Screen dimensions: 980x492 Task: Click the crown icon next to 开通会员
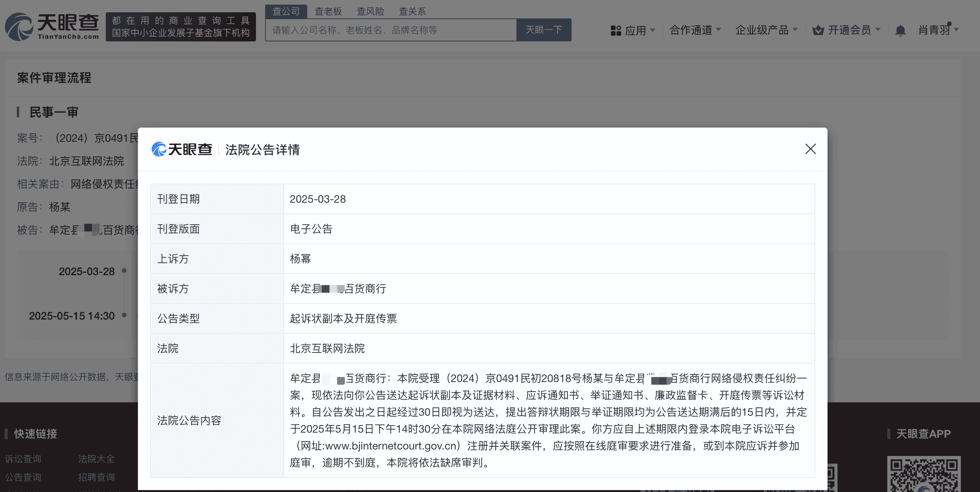[817, 30]
